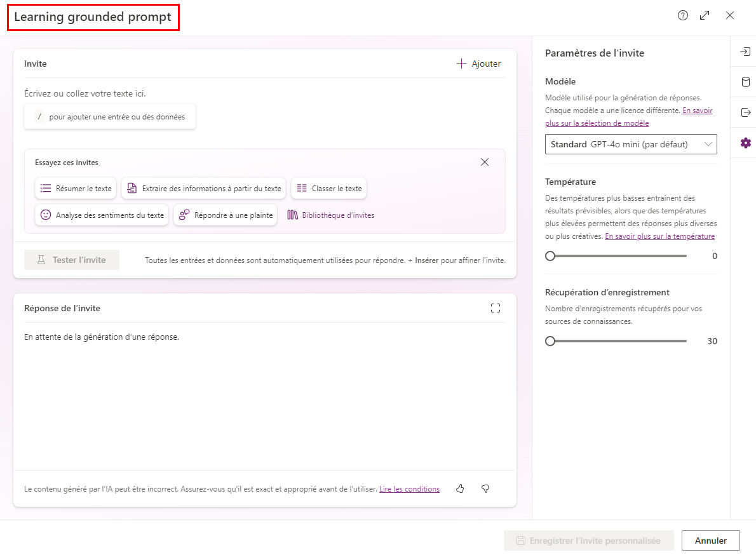Open the Bibliothèque d'invites link
Screen dimensions: 756x557
331,215
